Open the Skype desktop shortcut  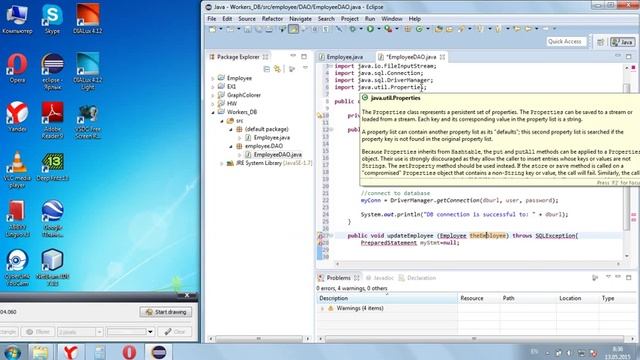[52, 19]
